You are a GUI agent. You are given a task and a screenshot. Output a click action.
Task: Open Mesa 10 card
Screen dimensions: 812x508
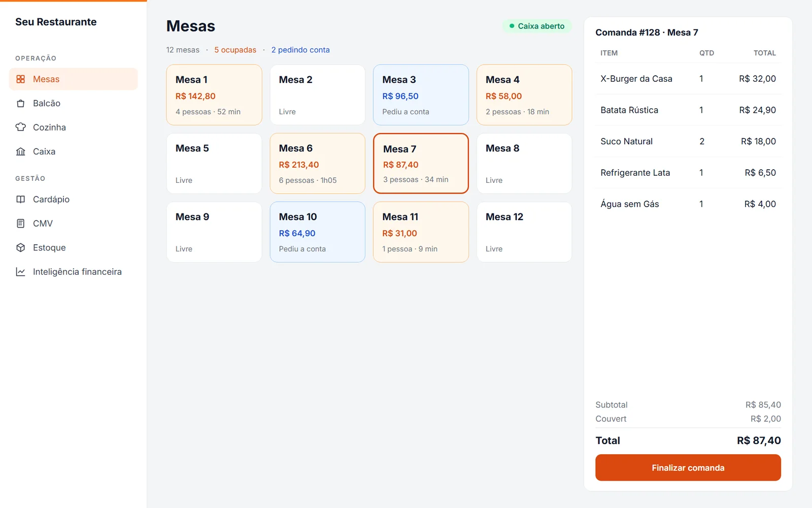pos(317,232)
